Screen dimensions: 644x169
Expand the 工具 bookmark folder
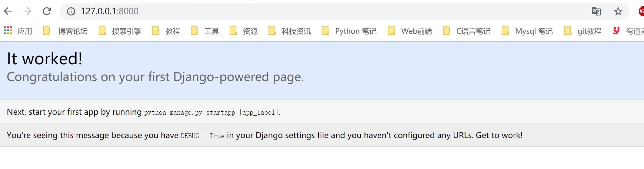[x=205, y=31]
